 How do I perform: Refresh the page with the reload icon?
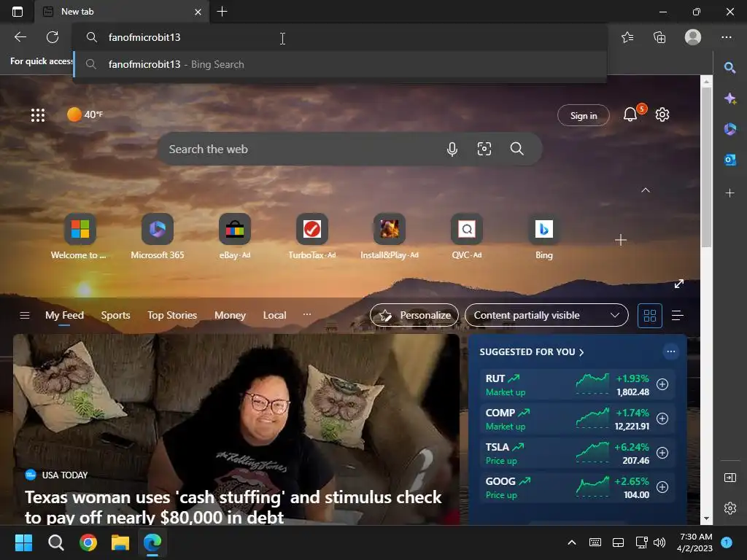(53, 37)
